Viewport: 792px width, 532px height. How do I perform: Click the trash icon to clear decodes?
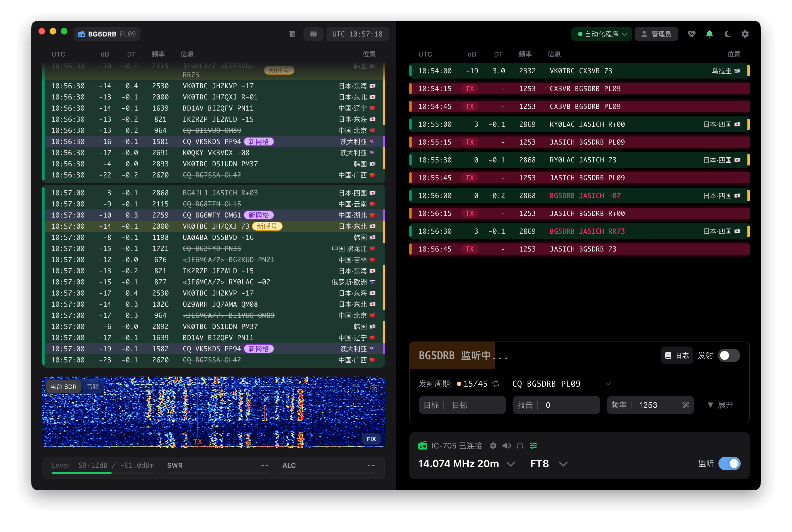(x=292, y=34)
